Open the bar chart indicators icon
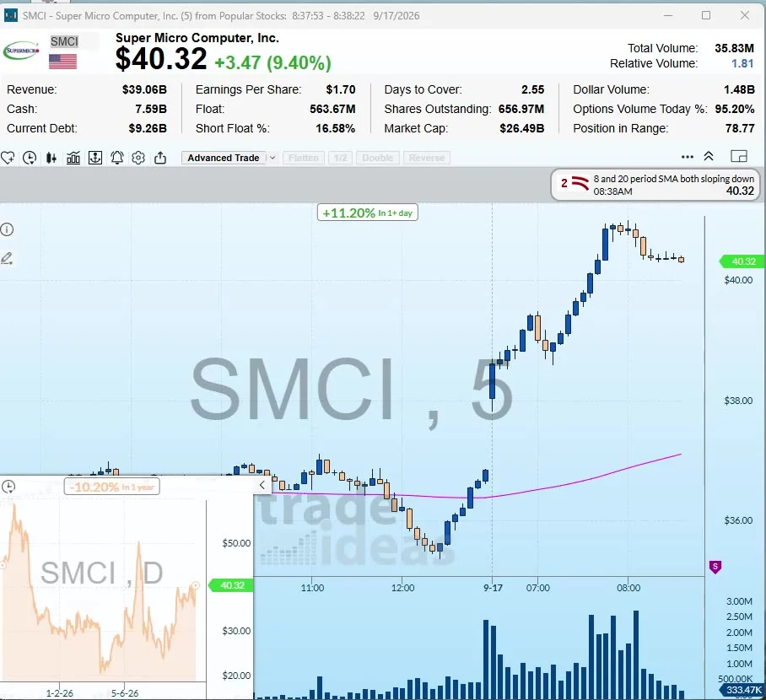 tap(73, 158)
